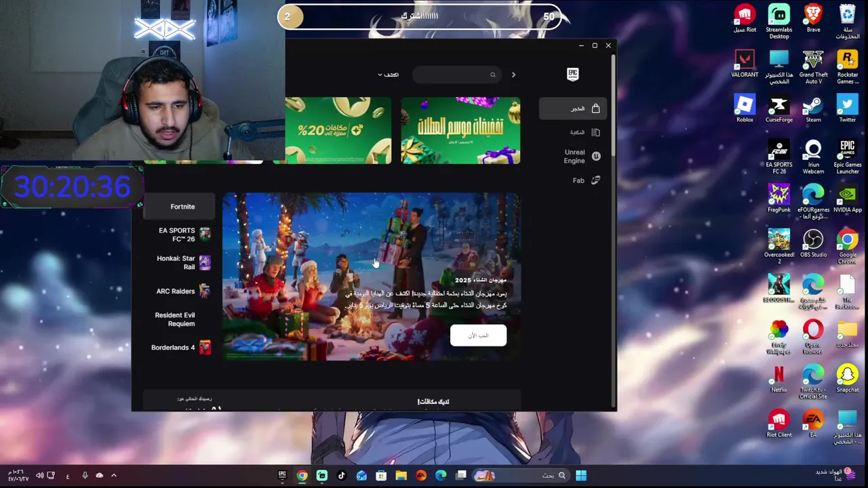
Task: Open Riot Client shortcut in bottom row
Action: click(778, 424)
